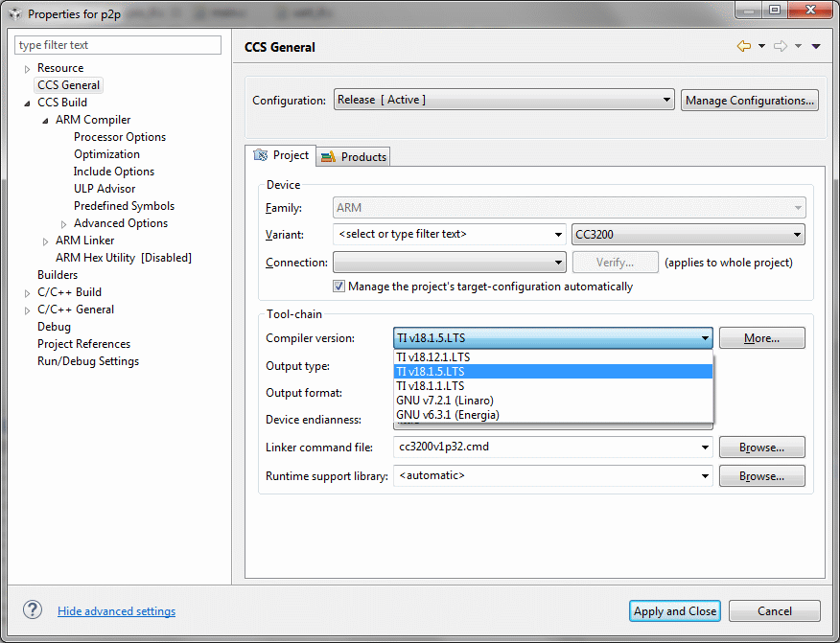Viewport: 840px width, 643px height.
Task: Select ARM Hex Utility [Disabled] item
Action: click(123, 258)
